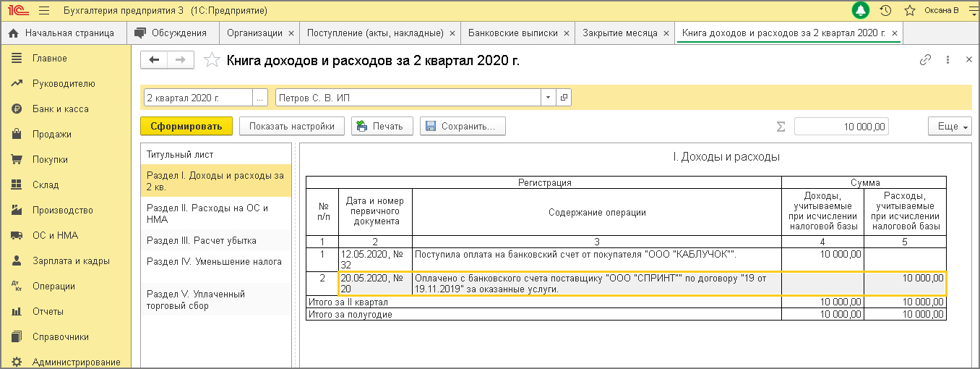Screen dimensions: 980x369
Task: Close the Организации tab
Action: click(291, 33)
